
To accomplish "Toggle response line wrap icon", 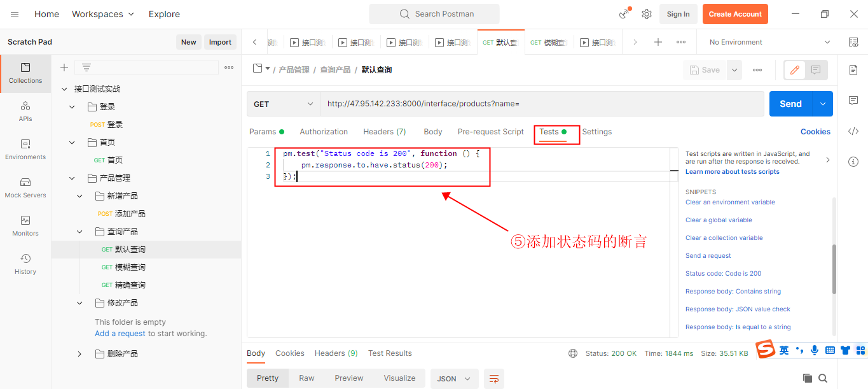I will coord(494,378).
